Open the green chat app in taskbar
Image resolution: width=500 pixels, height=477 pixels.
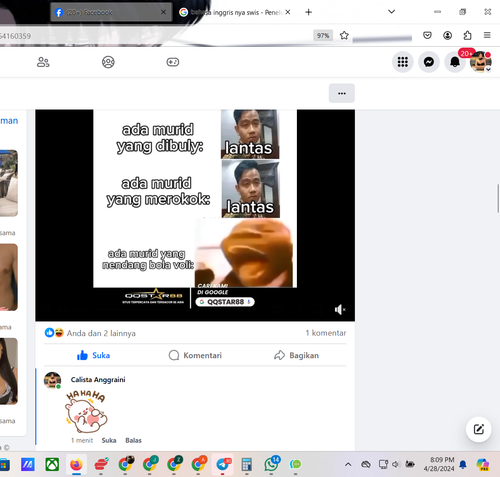click(295, 464)
